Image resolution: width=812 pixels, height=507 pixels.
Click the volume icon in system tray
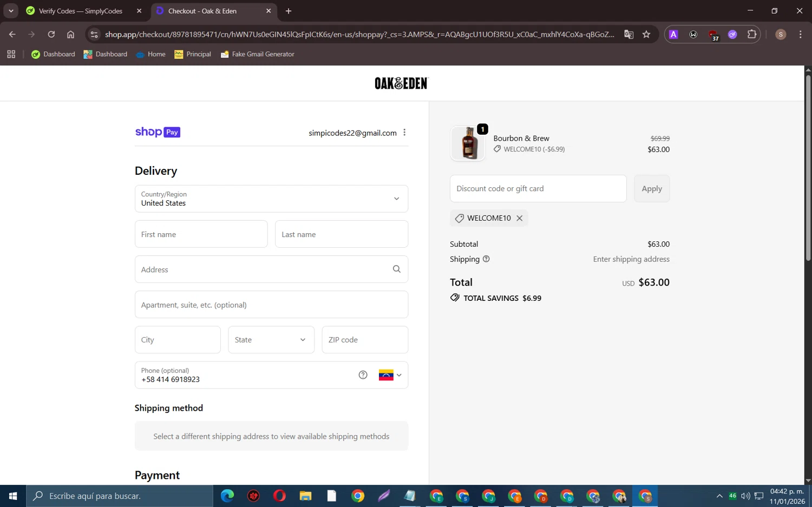coord(745,496)
